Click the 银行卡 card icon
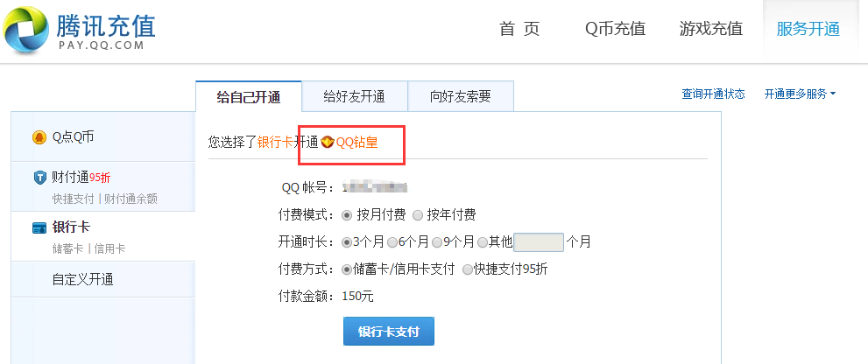 point(39,228)
